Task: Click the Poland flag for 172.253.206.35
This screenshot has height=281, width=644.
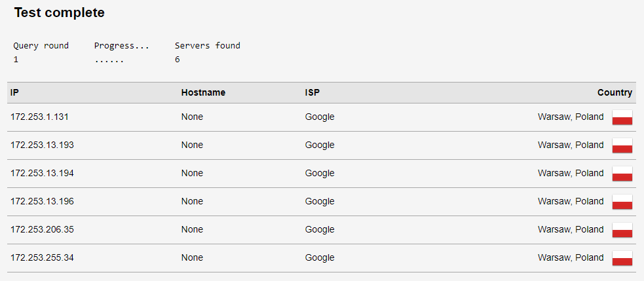Action: 622,230
